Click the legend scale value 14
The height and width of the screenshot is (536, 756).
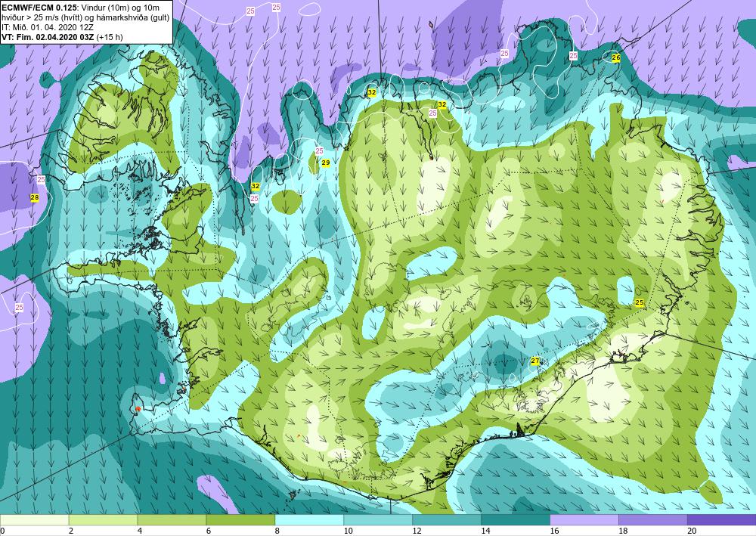point(485,531)
